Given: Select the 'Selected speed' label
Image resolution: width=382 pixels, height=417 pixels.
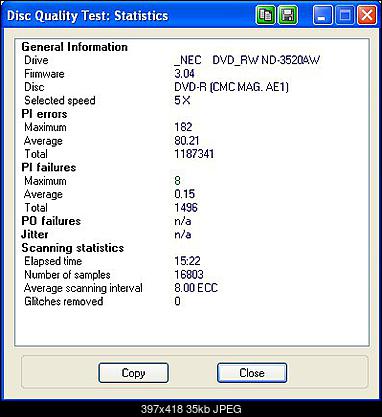Looking at the screenshot, I should 60,100.
